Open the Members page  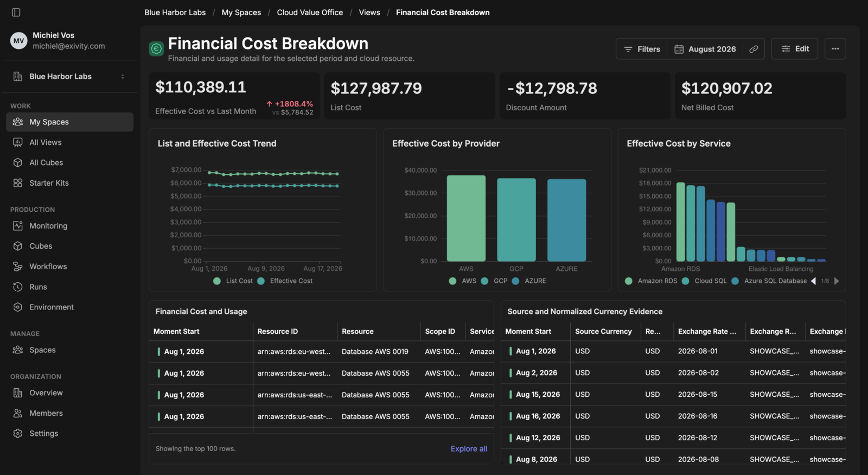pyautogui.click(x=69, y=413)
